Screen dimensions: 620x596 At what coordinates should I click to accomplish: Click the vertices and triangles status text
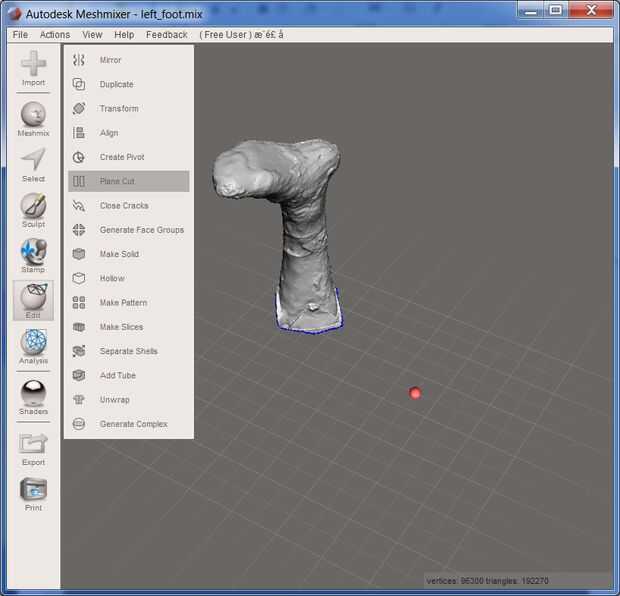487,581
